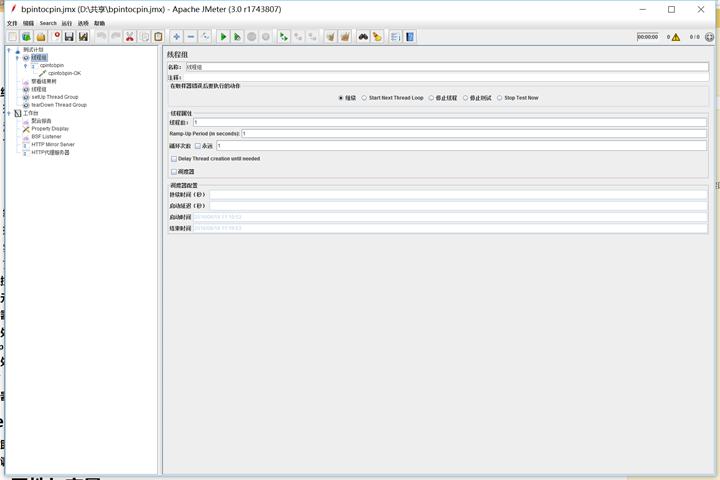Click the Redo arrow icon
720x480 pixels.
coord(116,37)
